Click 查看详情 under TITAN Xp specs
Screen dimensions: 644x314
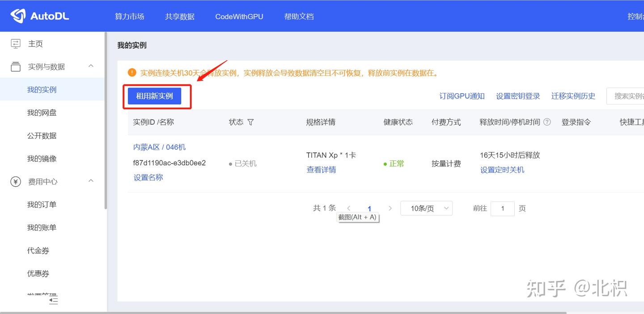coord(321,170)
